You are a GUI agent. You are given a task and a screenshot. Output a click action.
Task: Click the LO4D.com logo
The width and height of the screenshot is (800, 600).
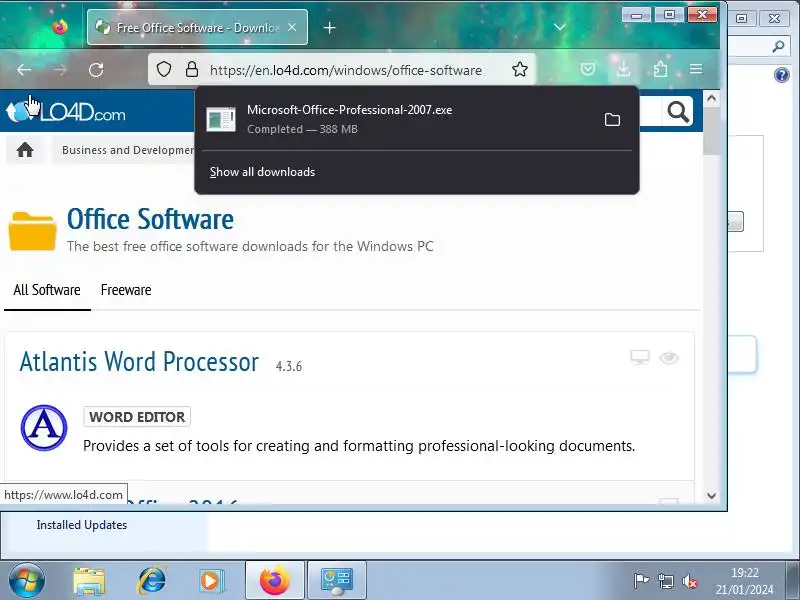click(65, 112)
